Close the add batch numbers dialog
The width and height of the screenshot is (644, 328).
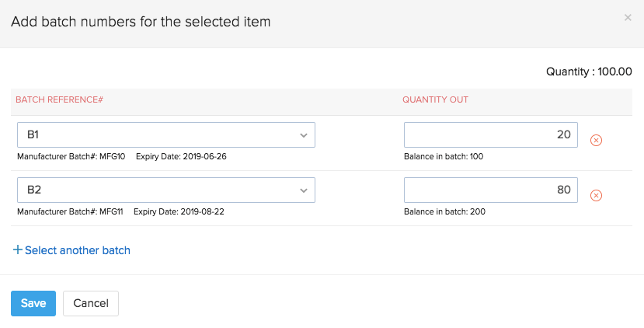[x=628, y=17]
